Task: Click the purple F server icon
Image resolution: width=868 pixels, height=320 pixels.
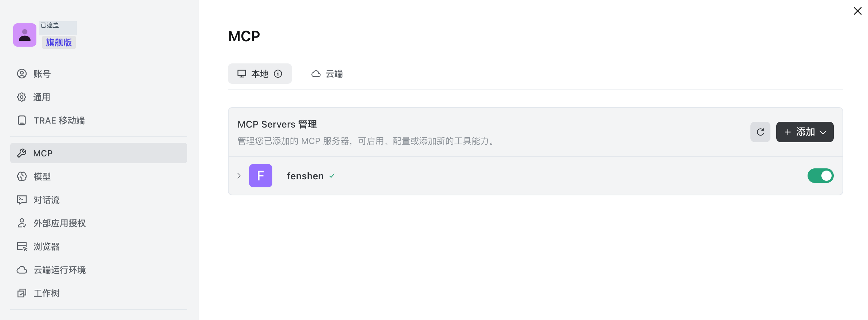Action: [261, 176]
